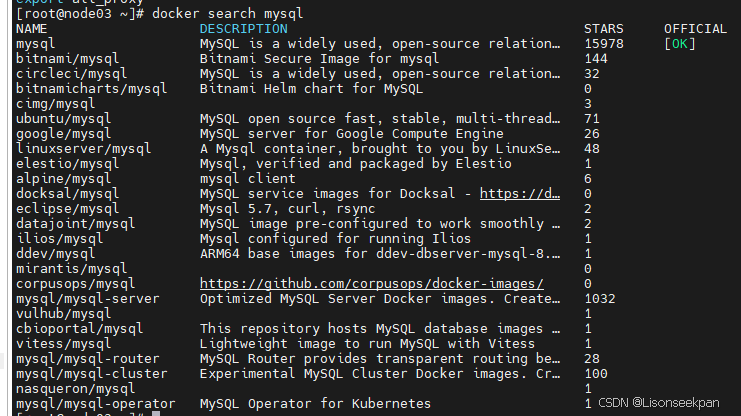The height and width of the screenshot is (416, 741).
Task: Select the mirantis/mysql image name
Action: 71,269
